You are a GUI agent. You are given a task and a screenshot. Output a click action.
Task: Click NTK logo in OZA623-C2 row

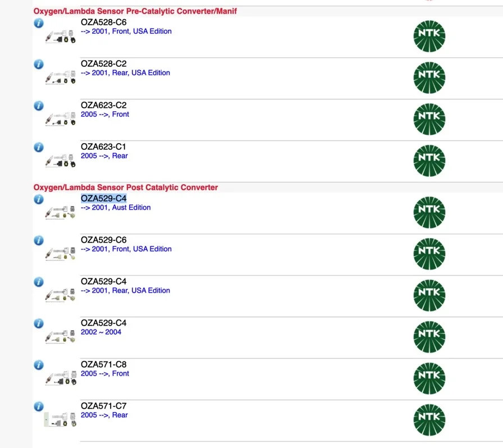coord(429,119)
